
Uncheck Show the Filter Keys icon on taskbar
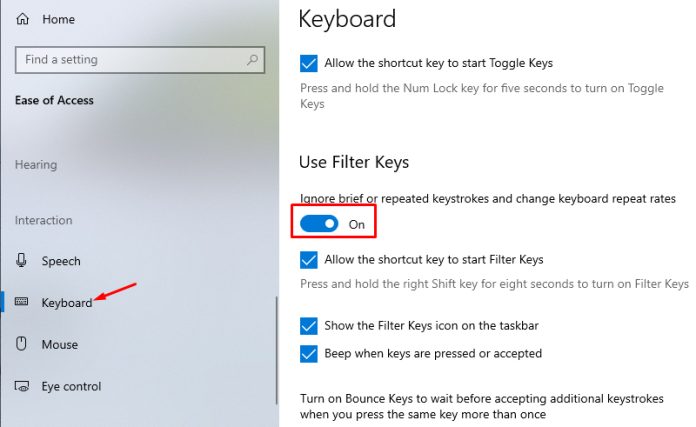click(x=309, y=326)
